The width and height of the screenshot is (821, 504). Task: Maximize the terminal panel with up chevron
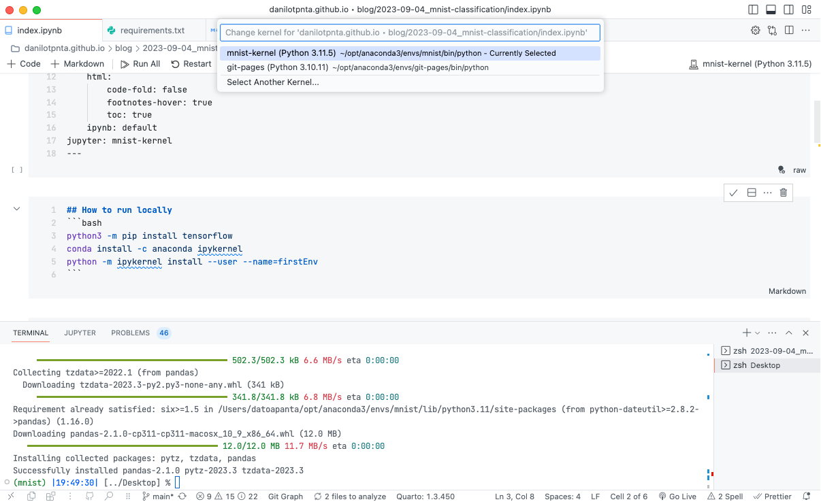point(789,333)
